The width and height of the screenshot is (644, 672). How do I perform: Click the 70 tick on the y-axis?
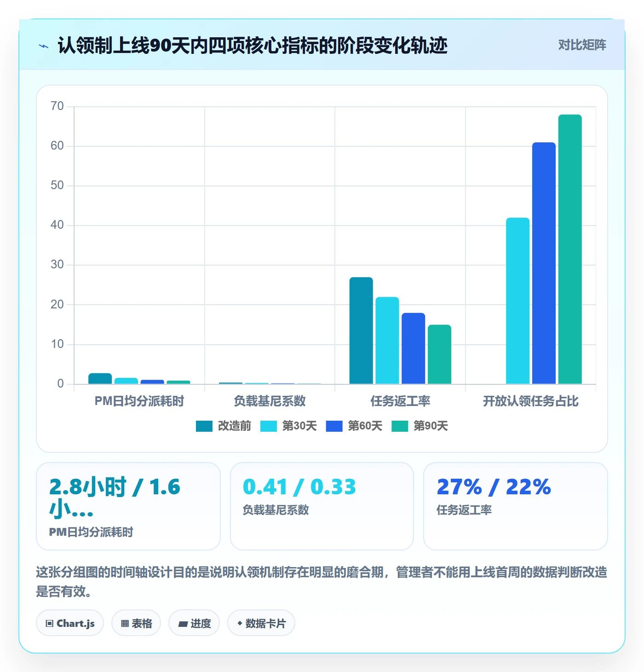point(57,106)
